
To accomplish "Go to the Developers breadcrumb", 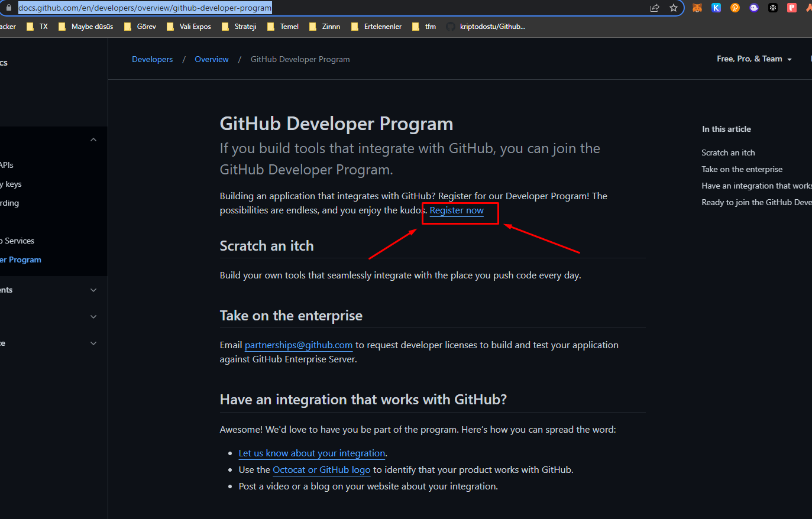I will [x=152, y=59].
